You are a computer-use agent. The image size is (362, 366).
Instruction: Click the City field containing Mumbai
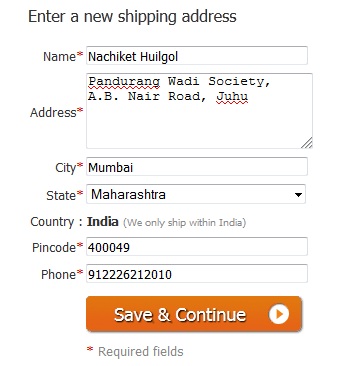pyautogui.click(x=197, y=167)
